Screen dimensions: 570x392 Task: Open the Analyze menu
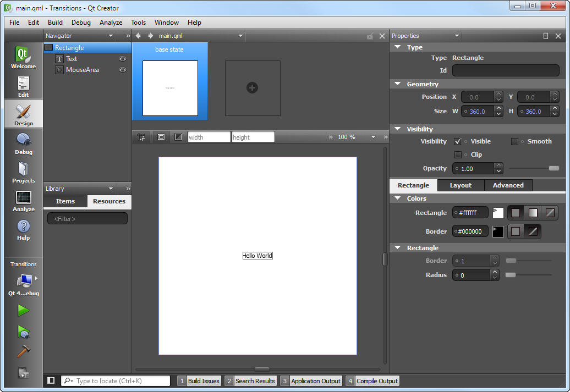(111, 23)
